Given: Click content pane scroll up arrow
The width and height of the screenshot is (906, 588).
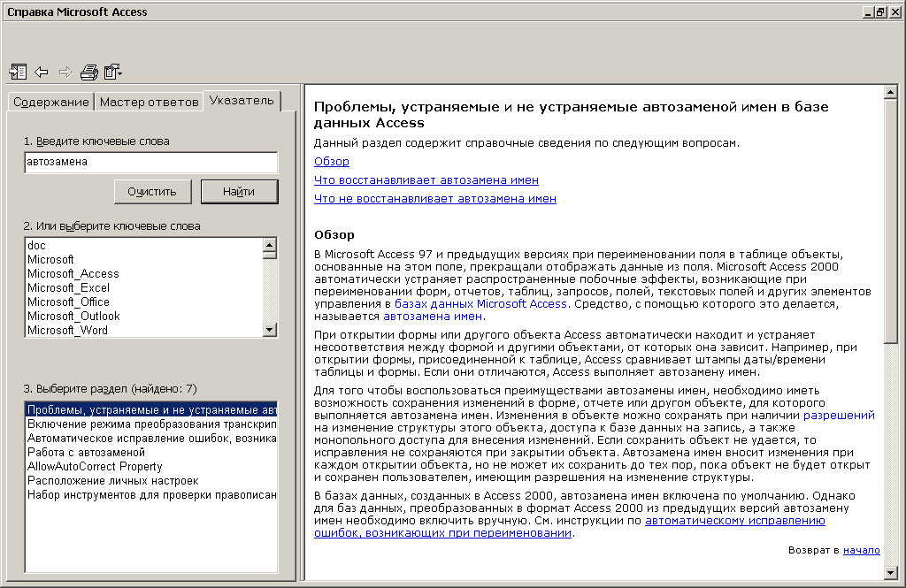Looking at the screenshot, I should [890, 92].
